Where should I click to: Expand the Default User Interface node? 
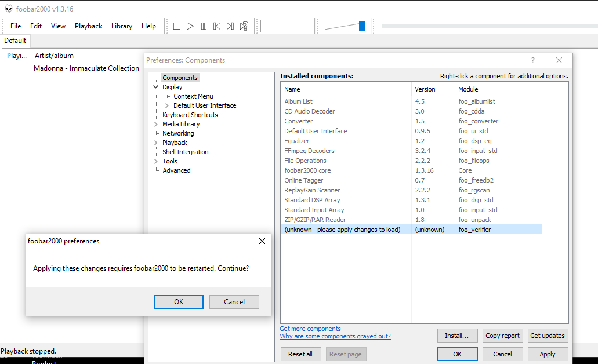(x=167, y=105)
